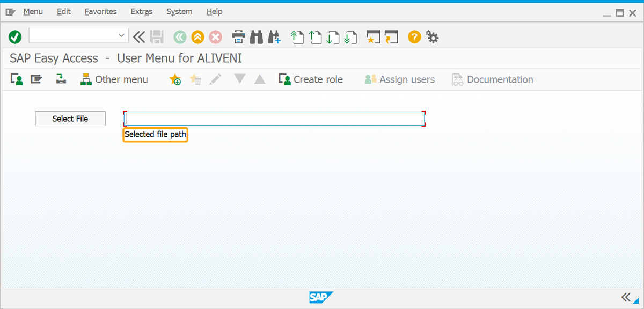Click the orange Exit up-arrow icon
Image resolution: width=644 pixels, height=309 pixels.
[x=197, y=37]
